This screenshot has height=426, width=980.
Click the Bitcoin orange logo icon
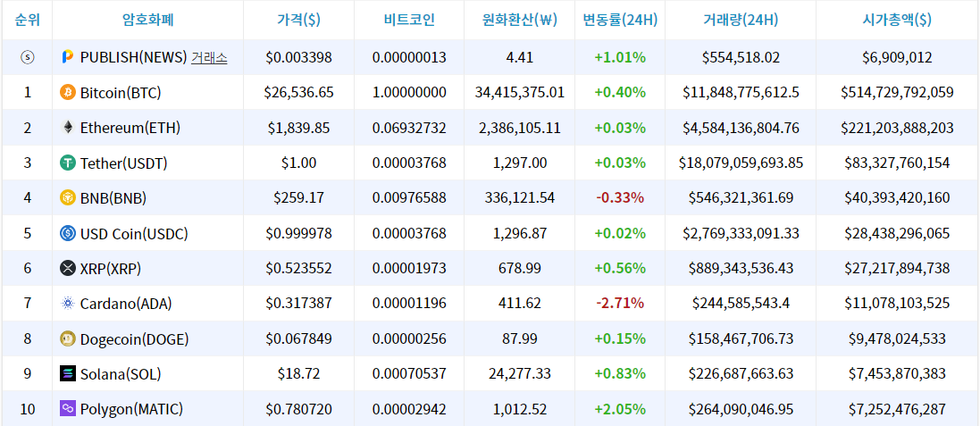point(68,92)
